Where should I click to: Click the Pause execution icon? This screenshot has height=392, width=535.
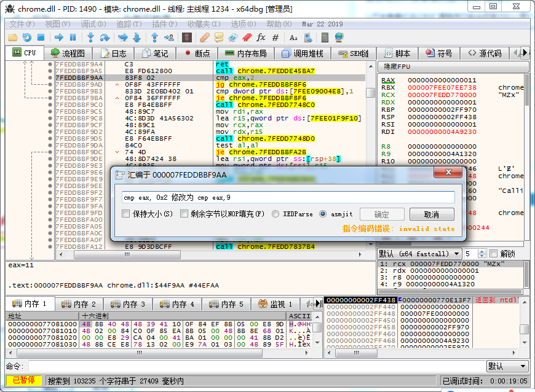pos(73,37)
